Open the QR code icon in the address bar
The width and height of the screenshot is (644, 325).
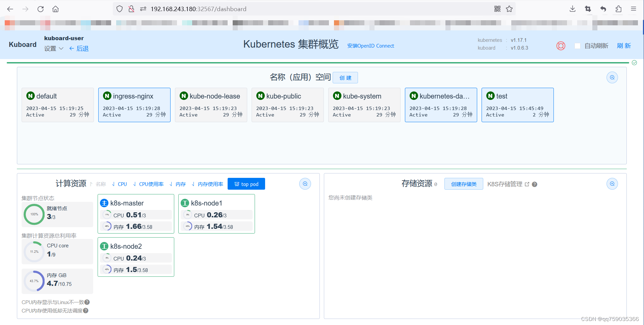[x=497, y=9]
